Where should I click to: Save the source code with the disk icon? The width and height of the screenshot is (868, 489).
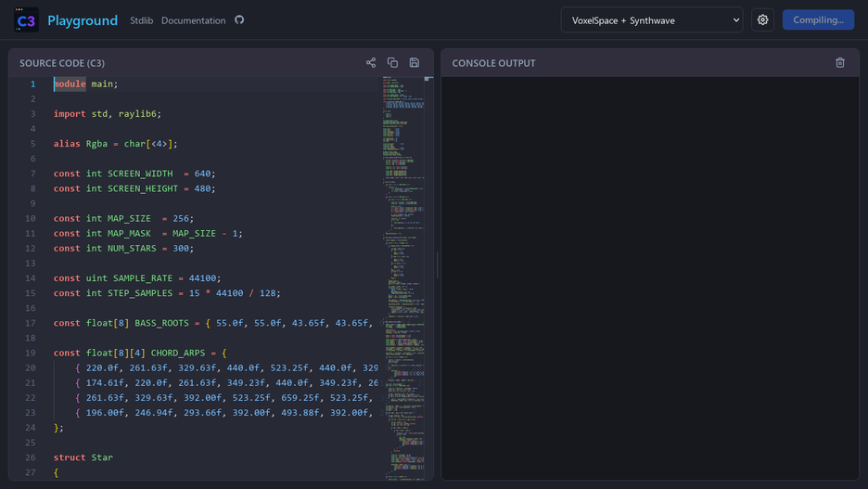click(415, 62)
